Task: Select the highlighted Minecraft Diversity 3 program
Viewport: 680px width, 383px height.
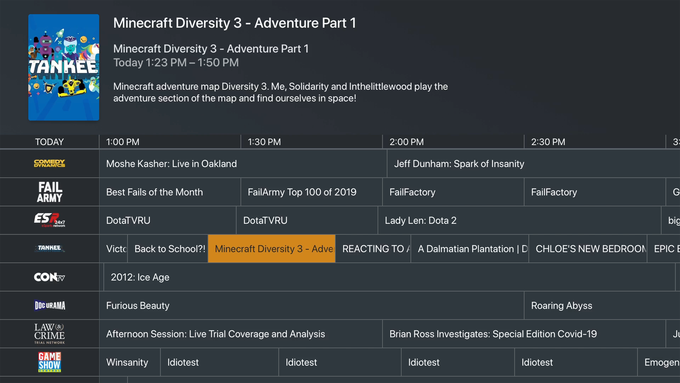Action: pyautogui.click(x=271, y=249)
